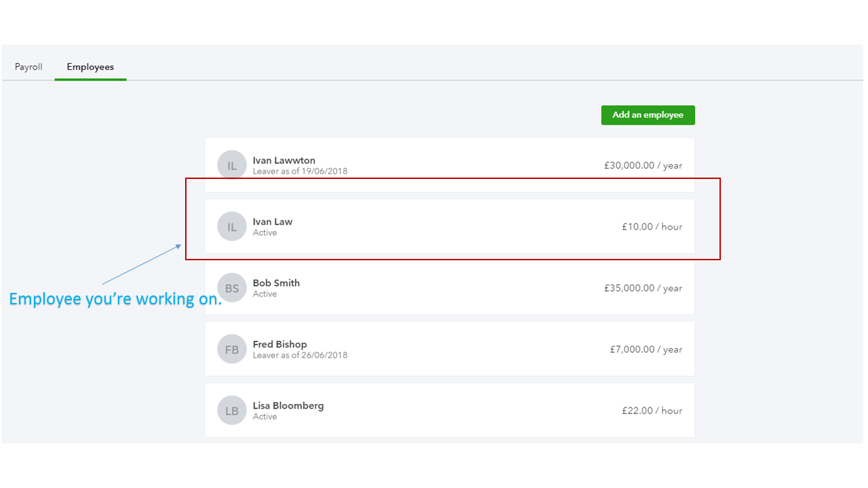Click Bob Smith's BS avatar
This screenshot has height=488, width=868.
[x=231, y=287]
